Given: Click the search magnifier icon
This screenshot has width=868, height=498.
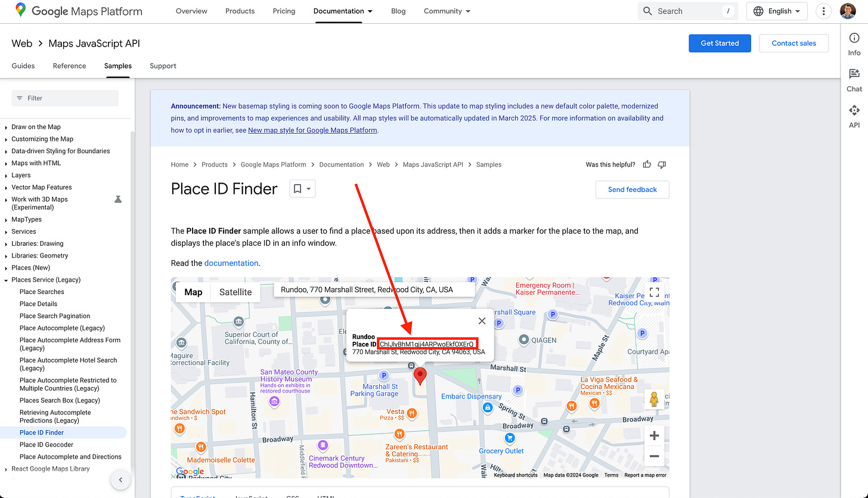Looking at the screenshot, I should tap(647, 11).
